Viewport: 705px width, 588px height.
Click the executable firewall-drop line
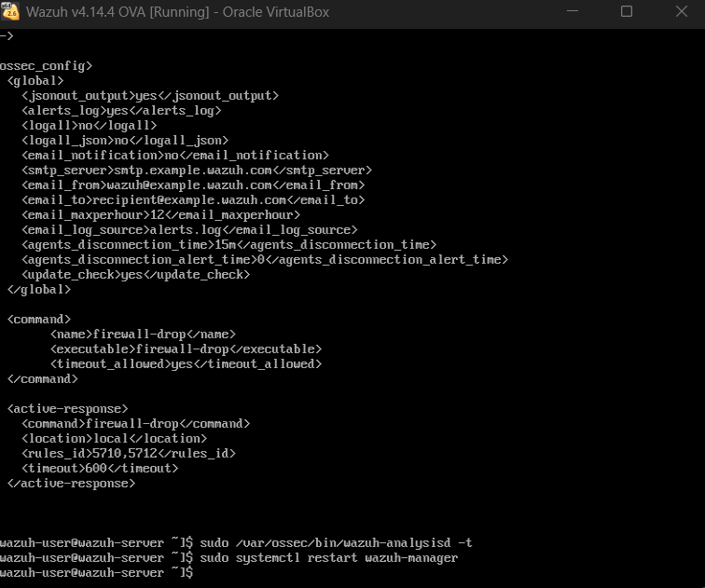pyautogui.click(x=187, y=349)
